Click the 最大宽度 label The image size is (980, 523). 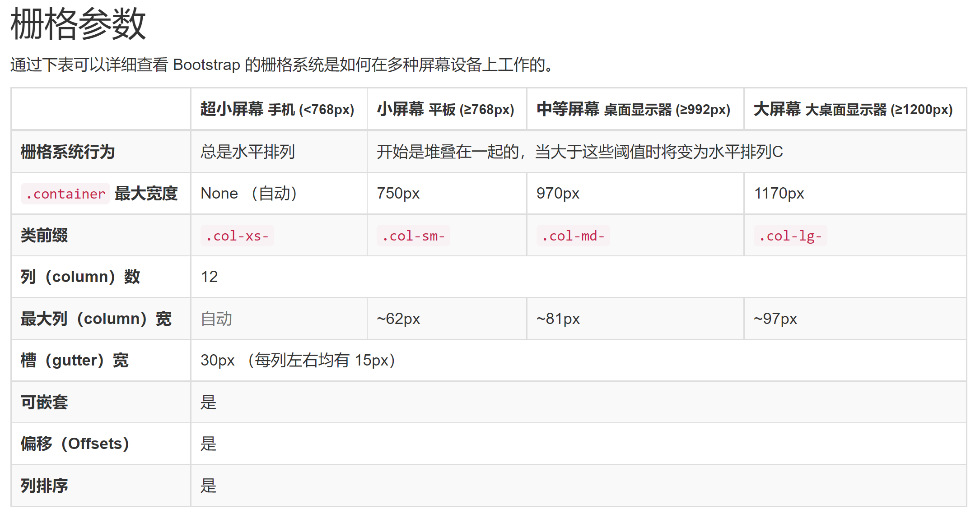tap(146, 194)
